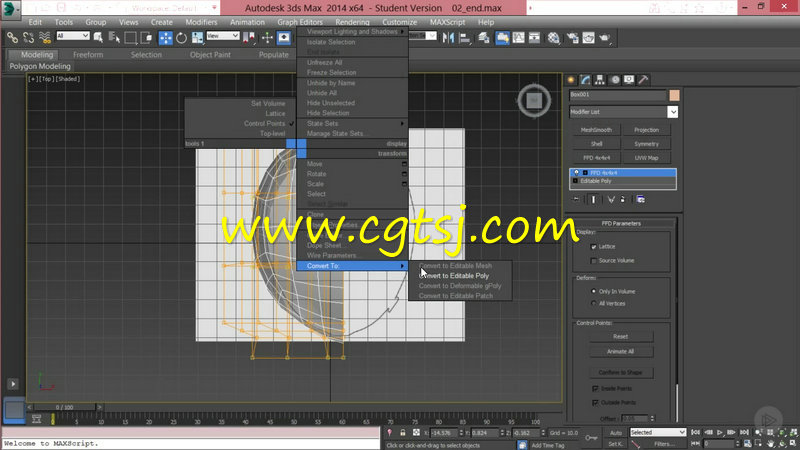Switch to the Freeform ribbon tab
This screenshot has height=450, width=800.
click(x=88, y=55)
